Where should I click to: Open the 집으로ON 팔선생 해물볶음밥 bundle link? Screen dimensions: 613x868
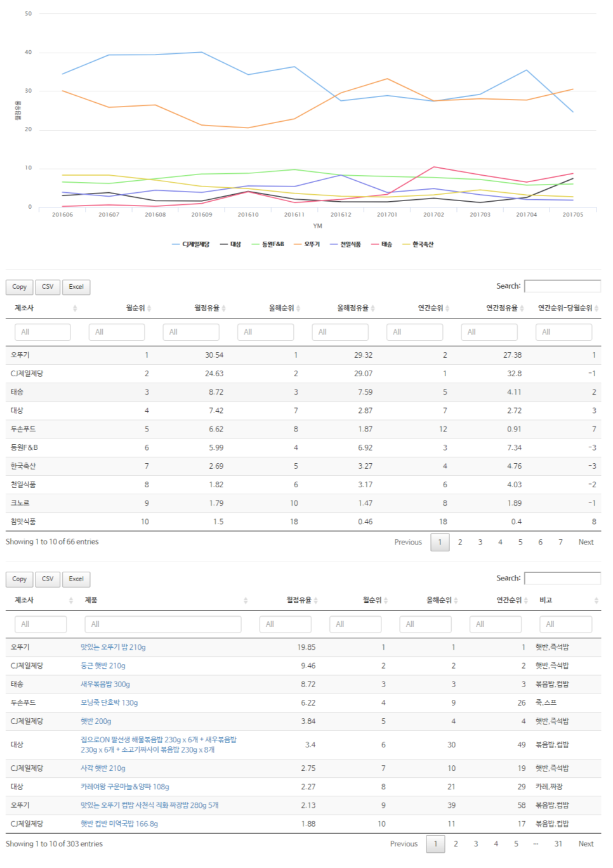click(159, 744)
